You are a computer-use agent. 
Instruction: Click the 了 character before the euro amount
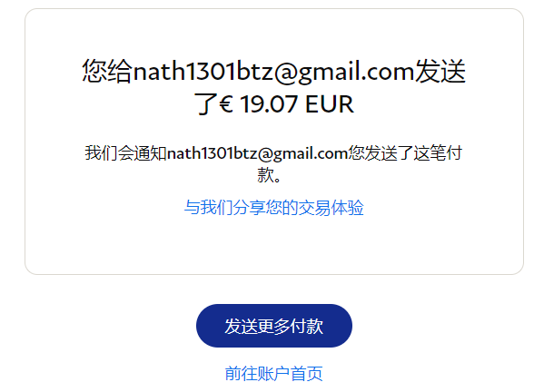click(x=205, y=103)
